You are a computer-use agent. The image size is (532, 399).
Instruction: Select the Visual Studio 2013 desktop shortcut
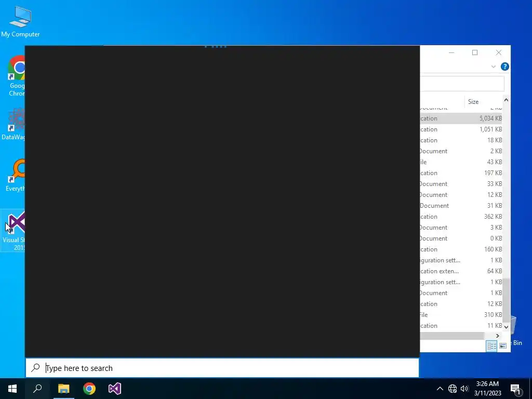14,231
